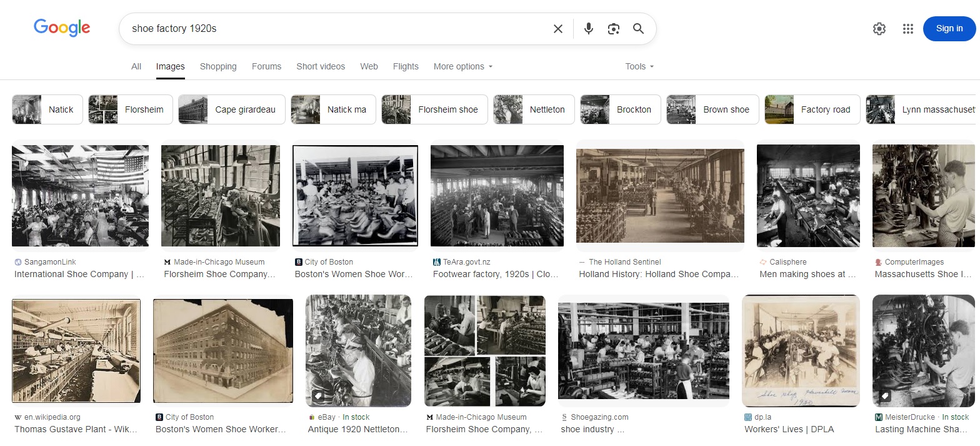Open the Holland Sentinel factory image

[x=660, y=196]
